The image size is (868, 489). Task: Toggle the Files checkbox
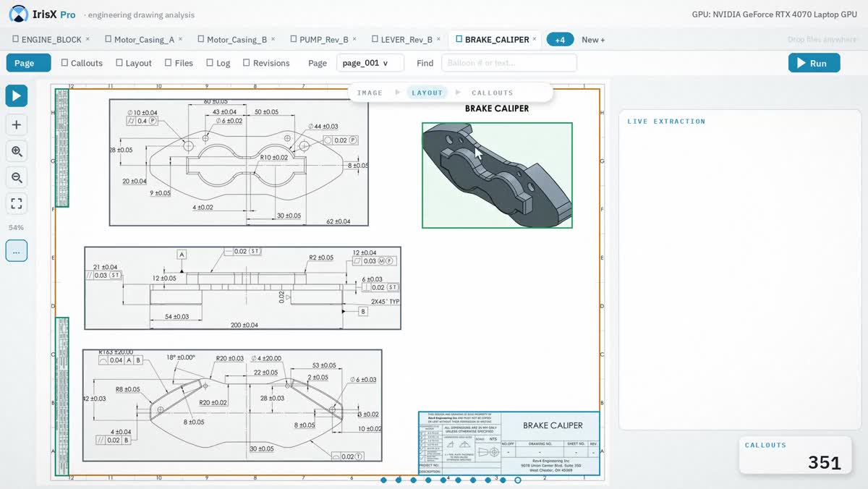169,63
